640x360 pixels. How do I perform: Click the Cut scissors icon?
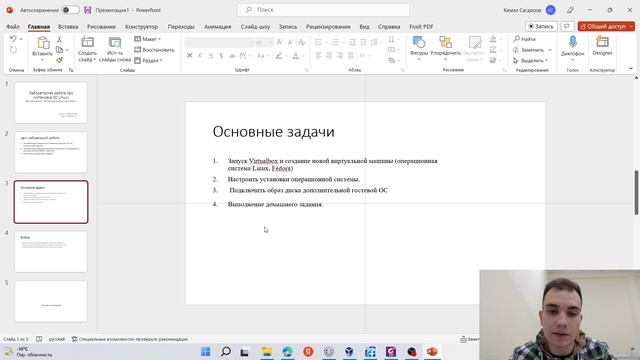(x=59, y=39)
